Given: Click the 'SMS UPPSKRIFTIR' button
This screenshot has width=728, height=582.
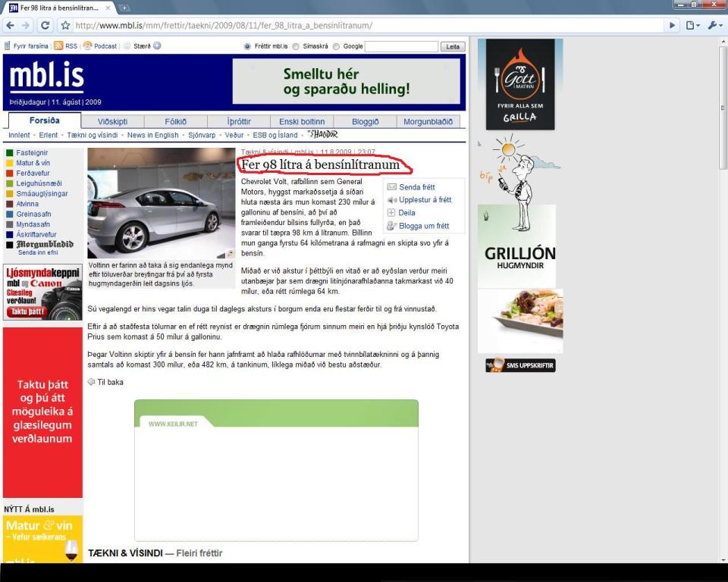Looking at the screenshot, I should tap(520, 365).
